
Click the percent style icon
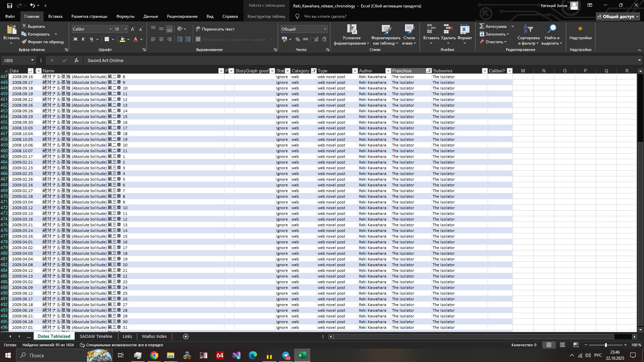[x=298, y=40]
